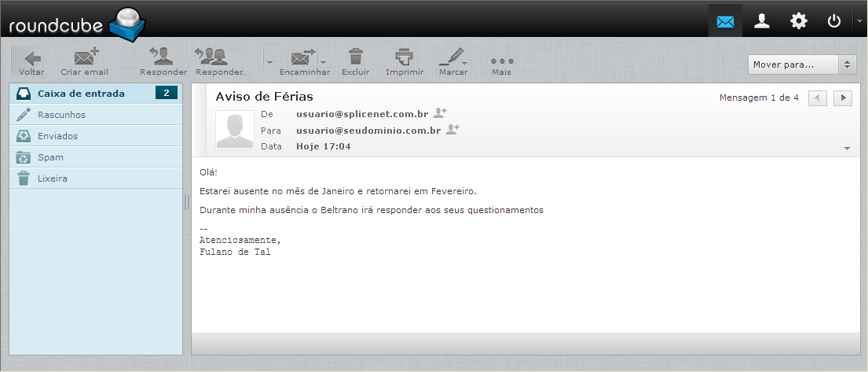Open the Marcar highlighter menu
This screenshot has width=868, height=372.
pos(452,57)
